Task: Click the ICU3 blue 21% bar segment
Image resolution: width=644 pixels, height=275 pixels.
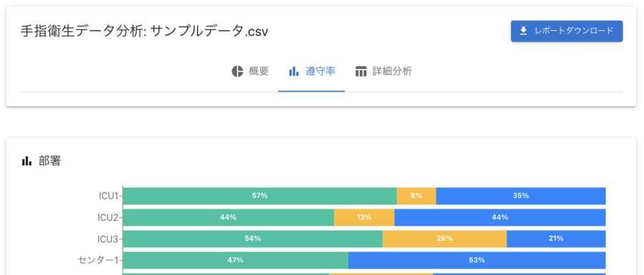Action: pos(555,239)
